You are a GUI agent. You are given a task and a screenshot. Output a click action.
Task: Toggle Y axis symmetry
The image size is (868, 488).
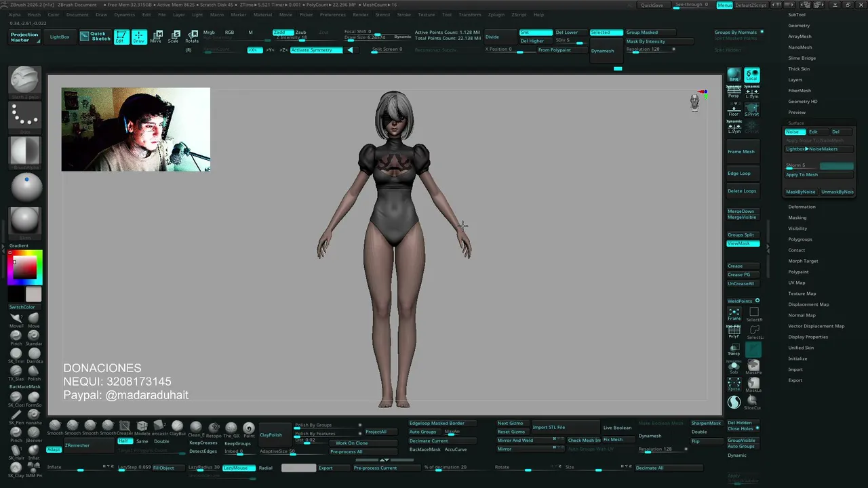[x=271, y=49]
